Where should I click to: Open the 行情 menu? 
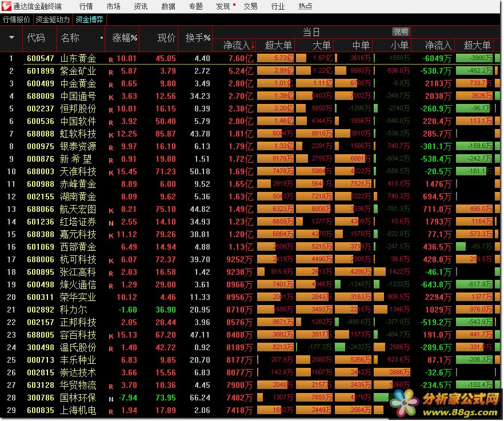[86, 6]
